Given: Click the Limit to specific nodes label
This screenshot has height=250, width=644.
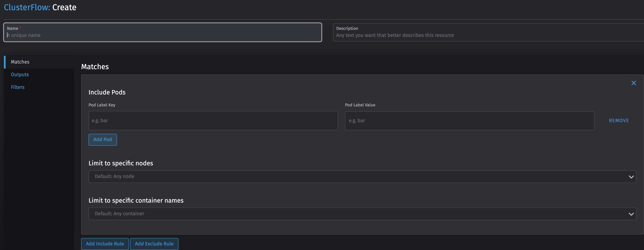Looking at the screenshot, I should click(121, 163).
